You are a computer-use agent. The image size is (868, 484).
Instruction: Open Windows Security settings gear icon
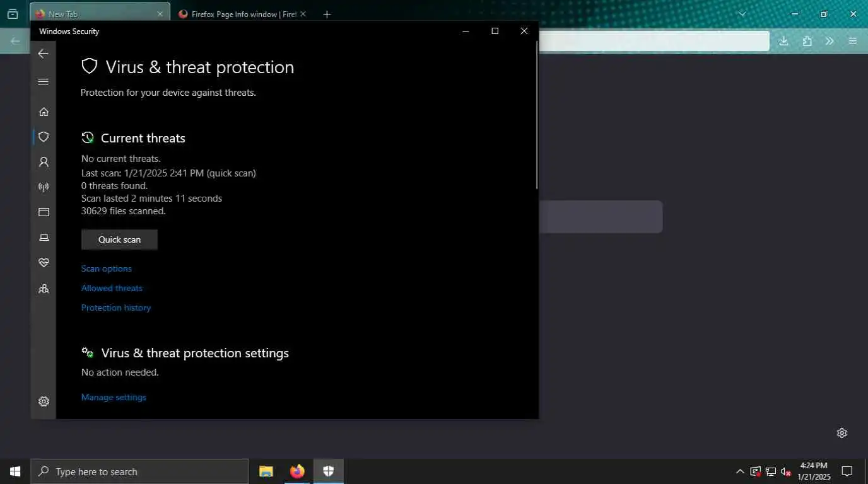point(44,401)
